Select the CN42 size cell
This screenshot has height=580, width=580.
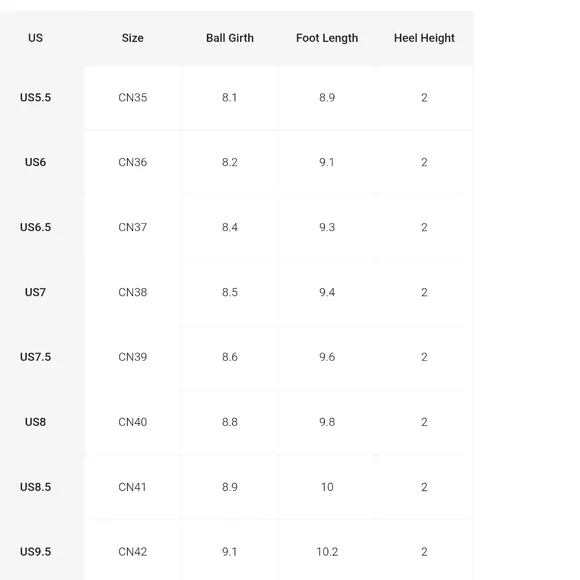pyautogui.click(x=132, y=552)
